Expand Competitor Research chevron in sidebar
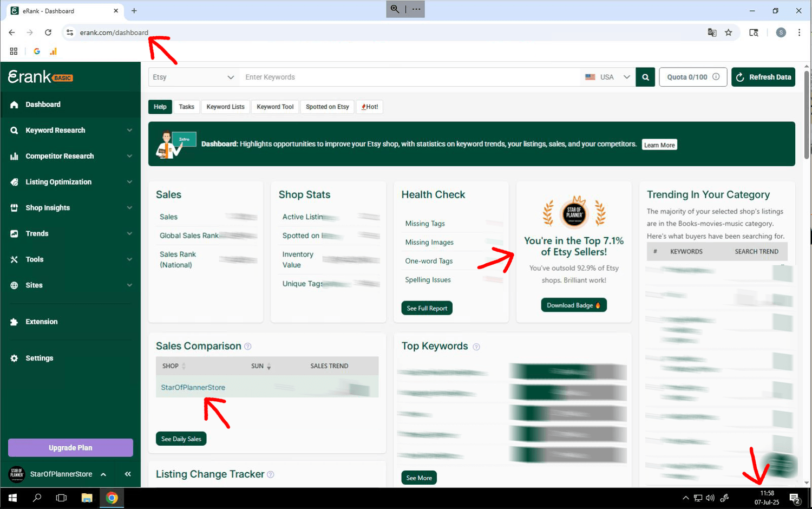The image size is (812, 509). (x=129, y=156)
